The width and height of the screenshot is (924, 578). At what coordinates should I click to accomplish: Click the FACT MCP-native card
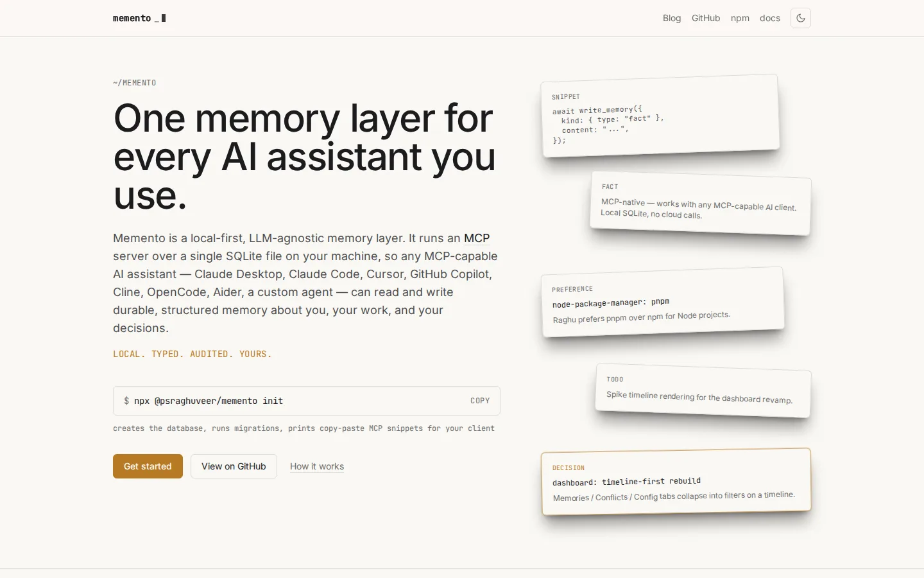coord(701,203)
